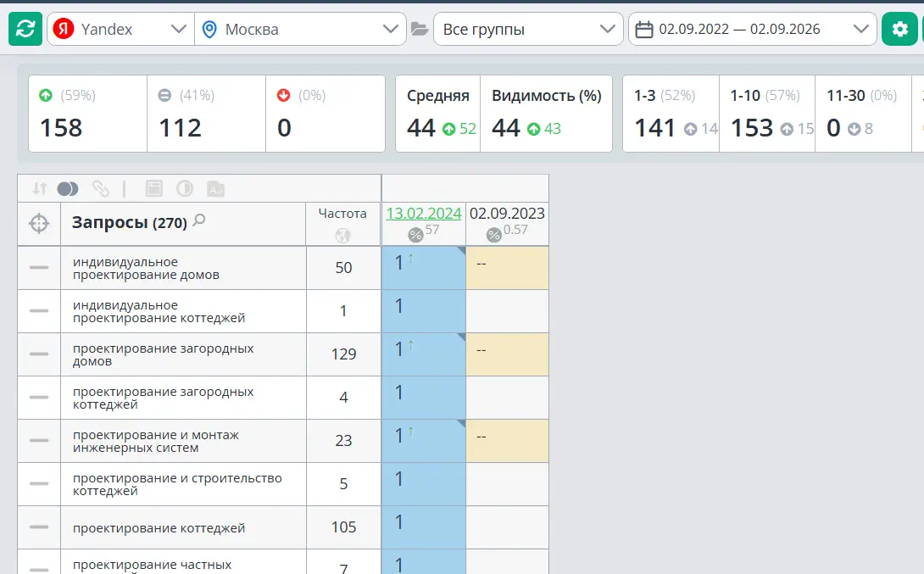The width and height of the screenshot is (924, 574).
Task: Click the Частота column header
Action: (x=342, y=214)
